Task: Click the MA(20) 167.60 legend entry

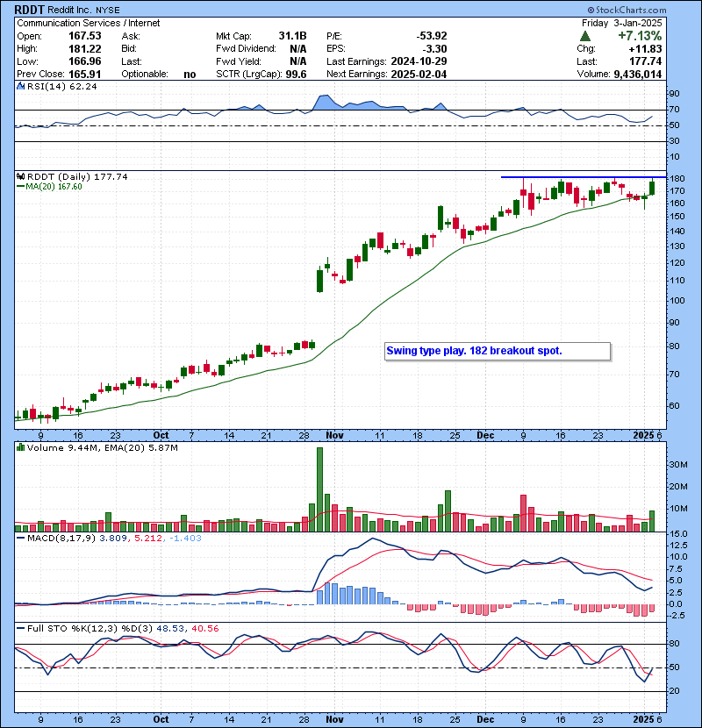Action: coord(49,187)
